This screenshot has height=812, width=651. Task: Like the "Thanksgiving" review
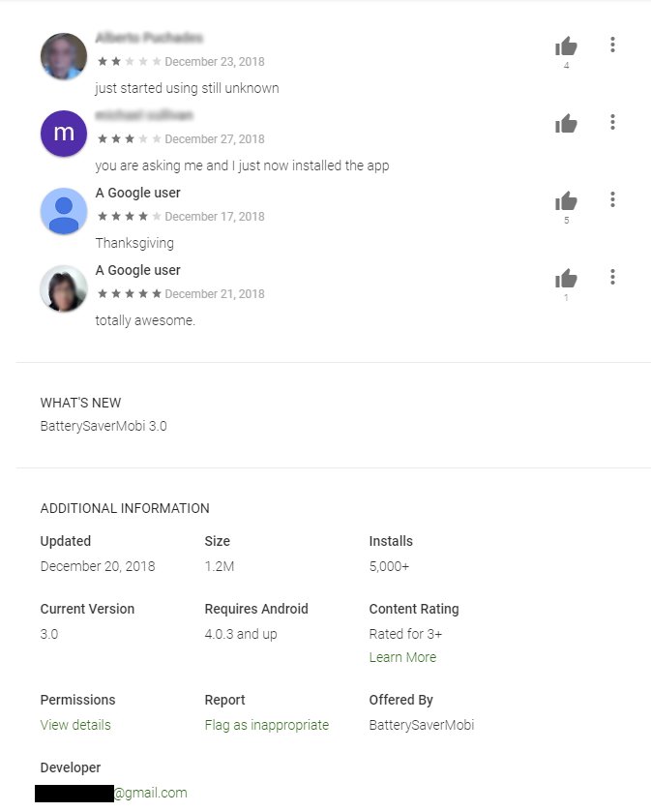click(x=566, y=201)
